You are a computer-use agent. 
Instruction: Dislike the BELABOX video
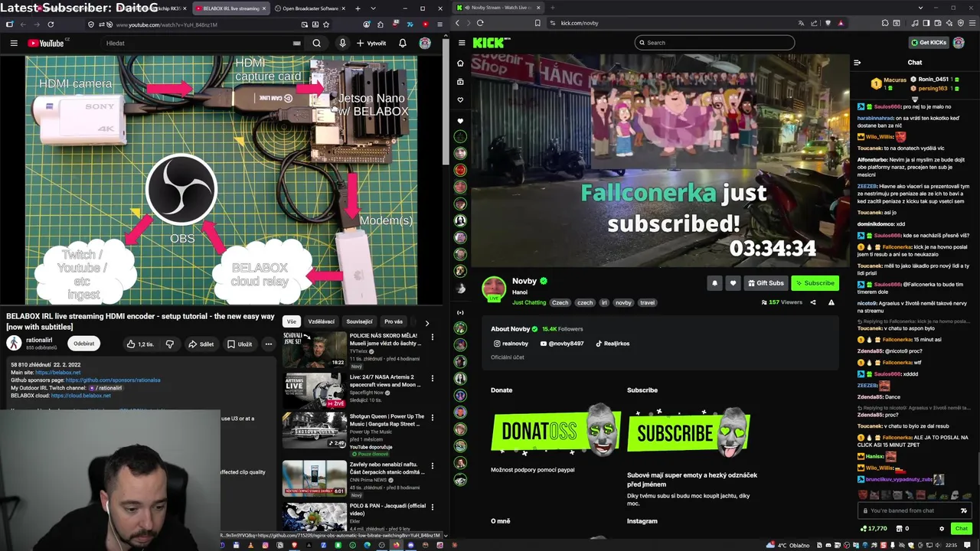[x=169, y=344]
